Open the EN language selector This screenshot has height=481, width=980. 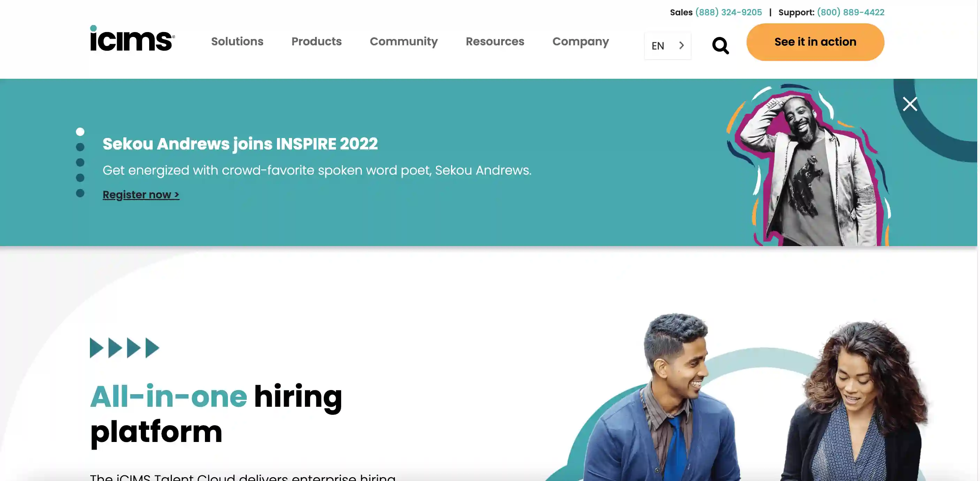point(668,46)
